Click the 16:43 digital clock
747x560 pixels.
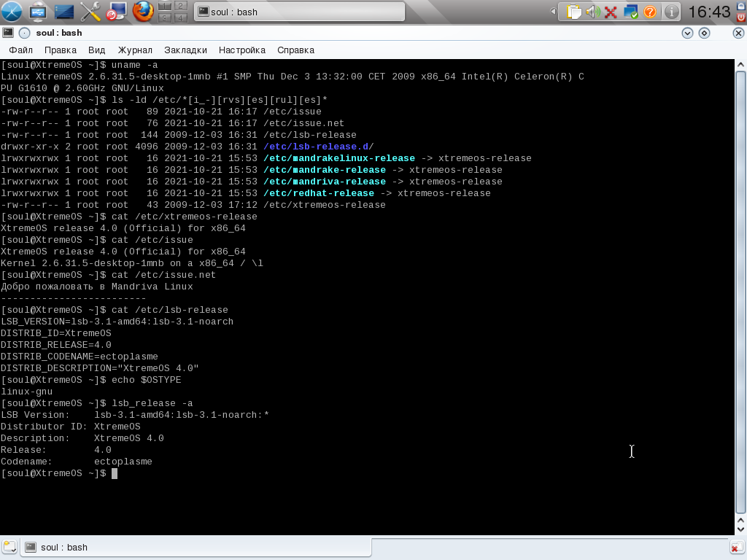pos(709,12)
